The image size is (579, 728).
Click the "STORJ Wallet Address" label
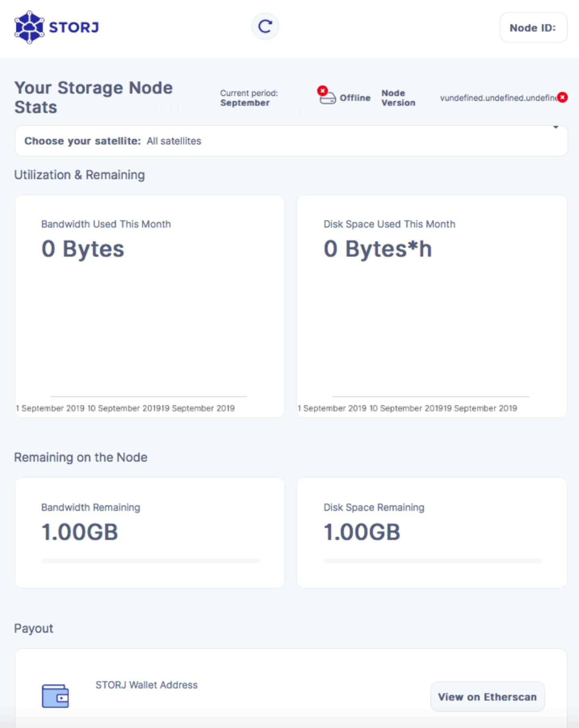coord(147,685)
